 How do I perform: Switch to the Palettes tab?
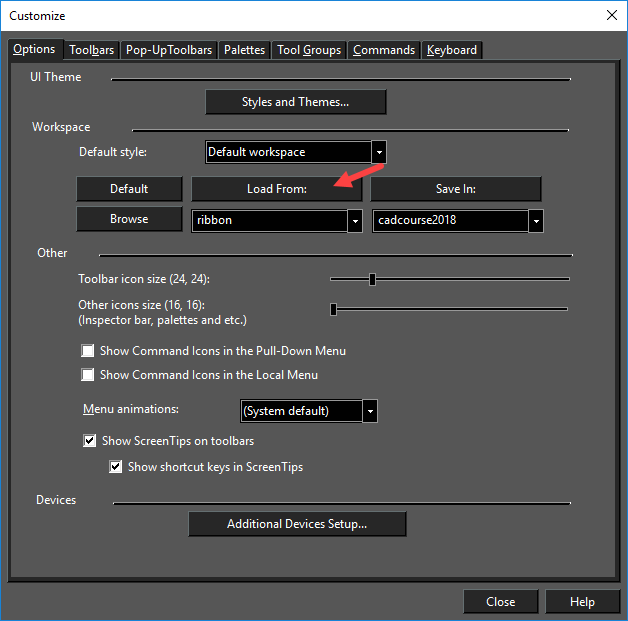[x=244, y=50]
